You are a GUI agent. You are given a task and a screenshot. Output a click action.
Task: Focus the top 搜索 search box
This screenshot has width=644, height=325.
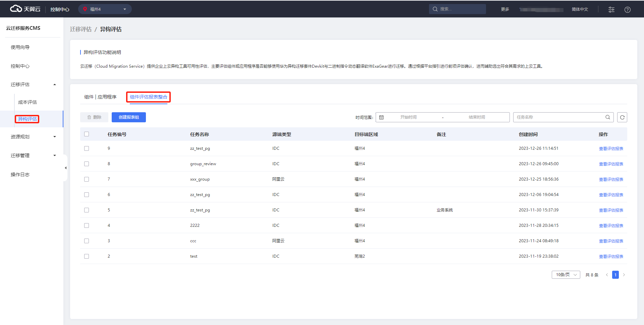(458, 9)
